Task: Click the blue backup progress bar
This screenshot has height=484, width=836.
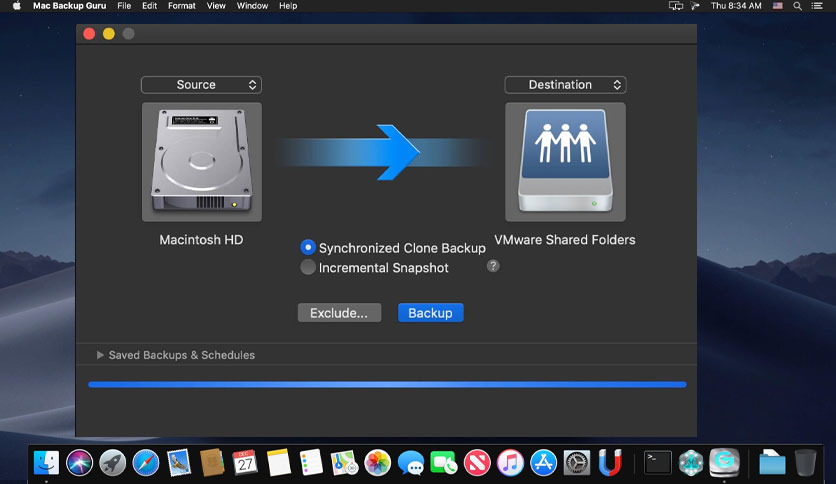Action: point(387,384)
